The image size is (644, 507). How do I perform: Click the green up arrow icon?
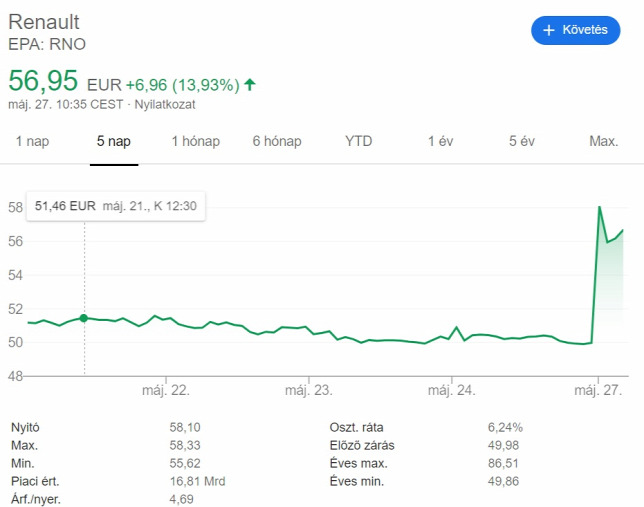(249, 84)
